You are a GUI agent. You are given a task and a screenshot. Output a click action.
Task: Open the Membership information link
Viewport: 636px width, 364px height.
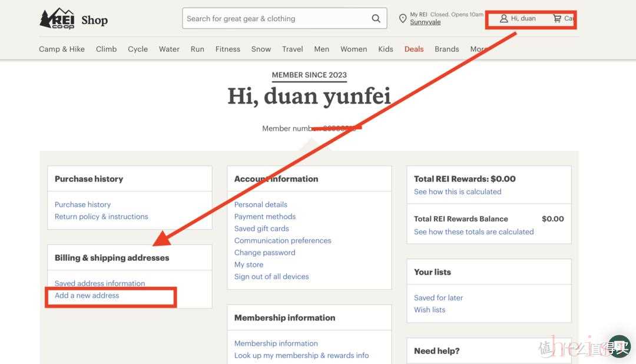click(x=276, y=343)
